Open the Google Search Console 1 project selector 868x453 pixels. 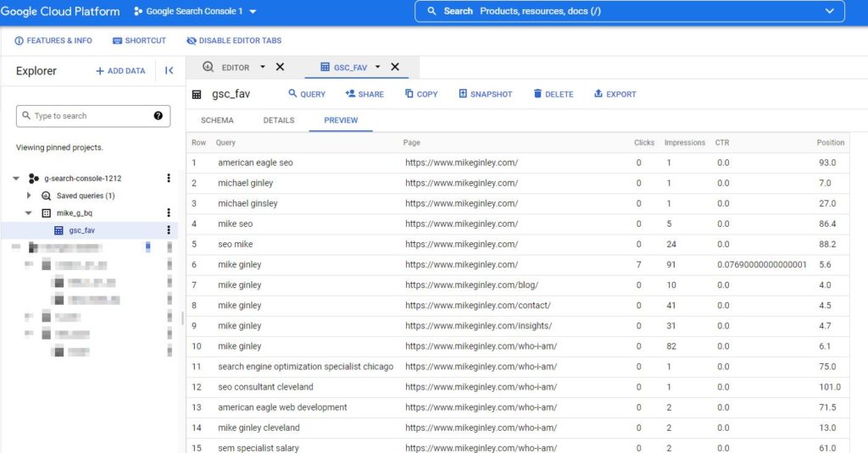(x=195, y=11)
